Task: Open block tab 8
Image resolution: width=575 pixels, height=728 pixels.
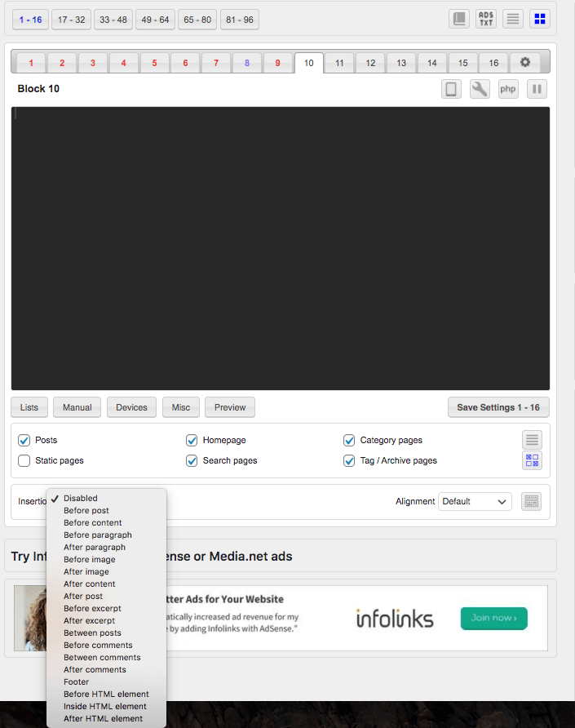Action: [x=247, y=63]
